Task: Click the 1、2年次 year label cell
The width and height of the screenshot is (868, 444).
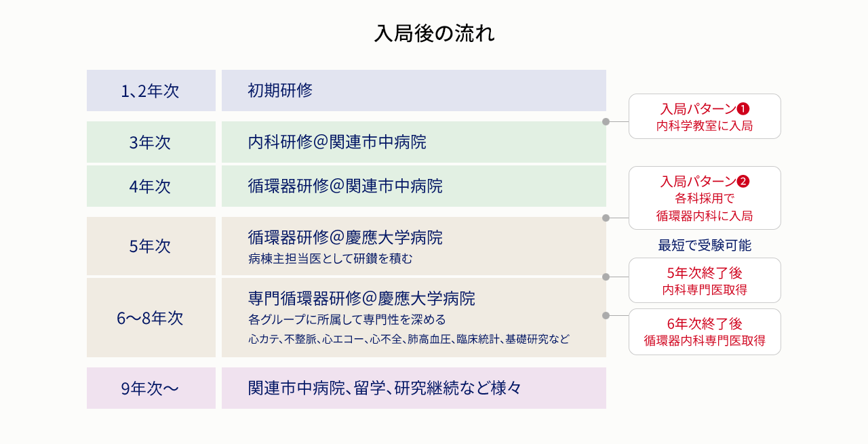Action: pyautogui.click(x=151, y=90)
